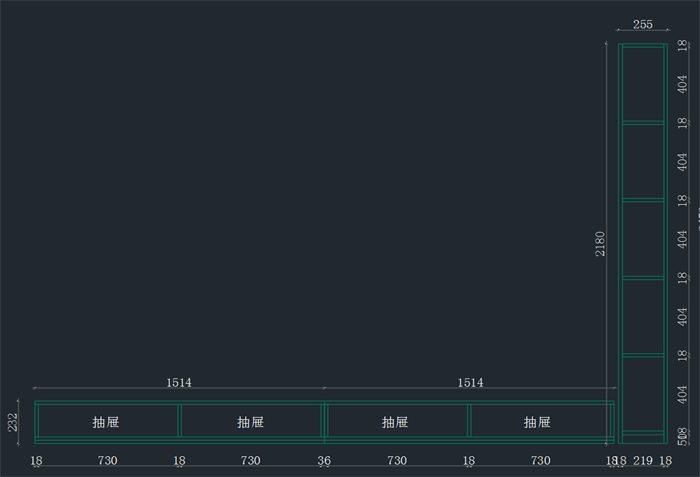700x477 pixels.
Task: Click the double divider between middle drawers
Action: tap(324, 420)
